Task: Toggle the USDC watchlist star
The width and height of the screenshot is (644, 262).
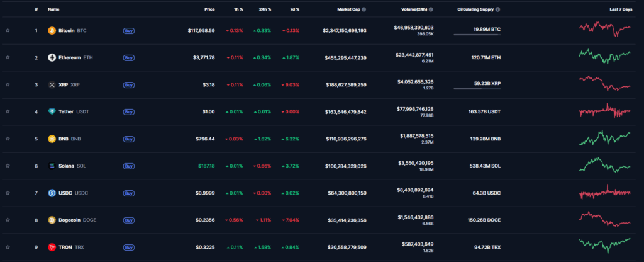Action: click(x=8, y=193)
